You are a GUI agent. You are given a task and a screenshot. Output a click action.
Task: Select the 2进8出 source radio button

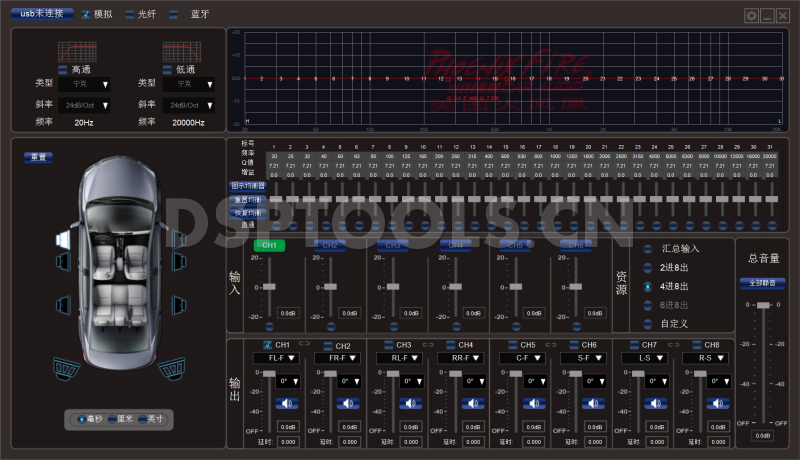[647, 267]
